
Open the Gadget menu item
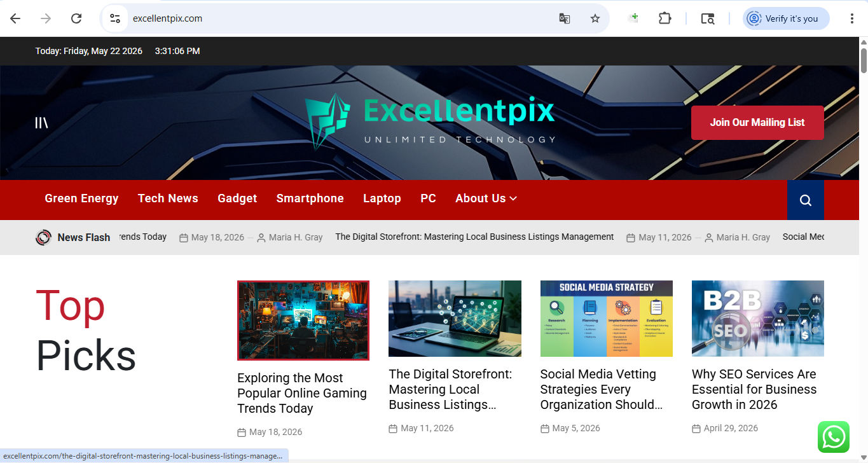click(x=237, y=198)
